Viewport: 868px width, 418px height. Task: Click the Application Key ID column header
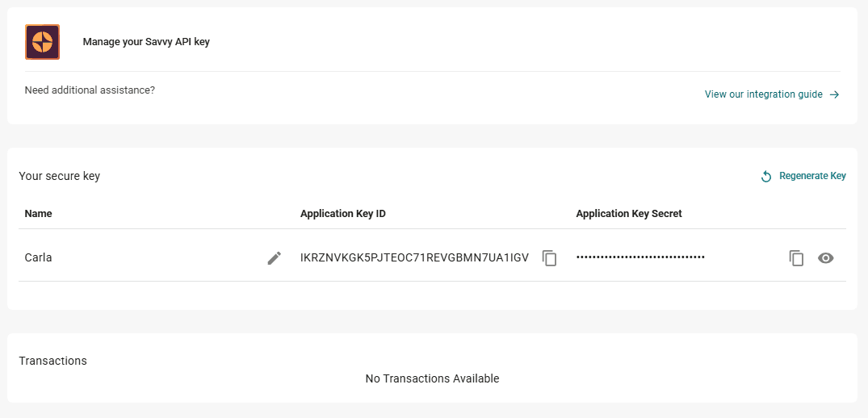coord(343,214)
